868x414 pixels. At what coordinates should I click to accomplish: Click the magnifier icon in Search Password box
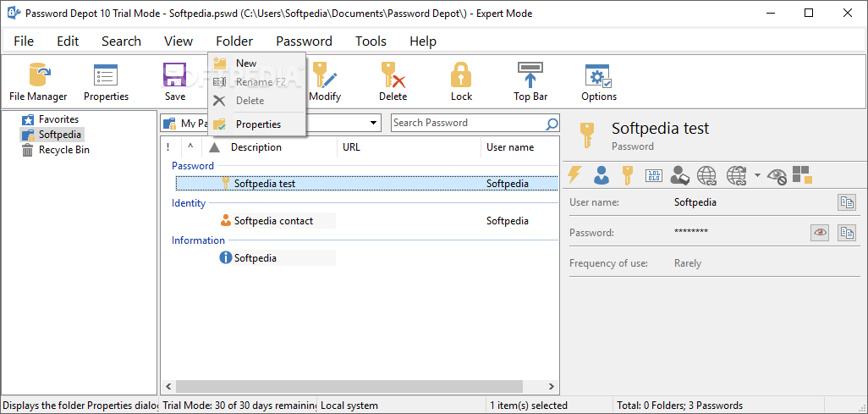click(552, 124)
